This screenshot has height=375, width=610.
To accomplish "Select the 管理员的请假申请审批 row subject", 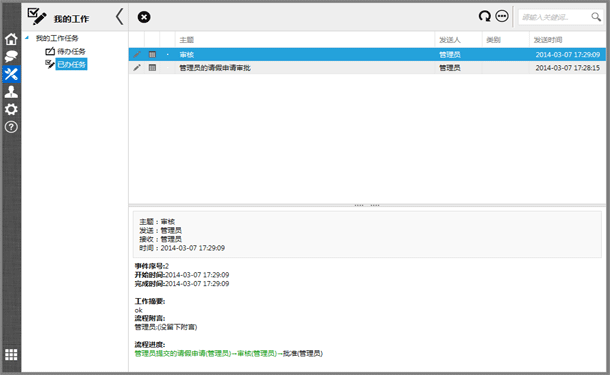I will pyautogui.click(x=215, y=68).
